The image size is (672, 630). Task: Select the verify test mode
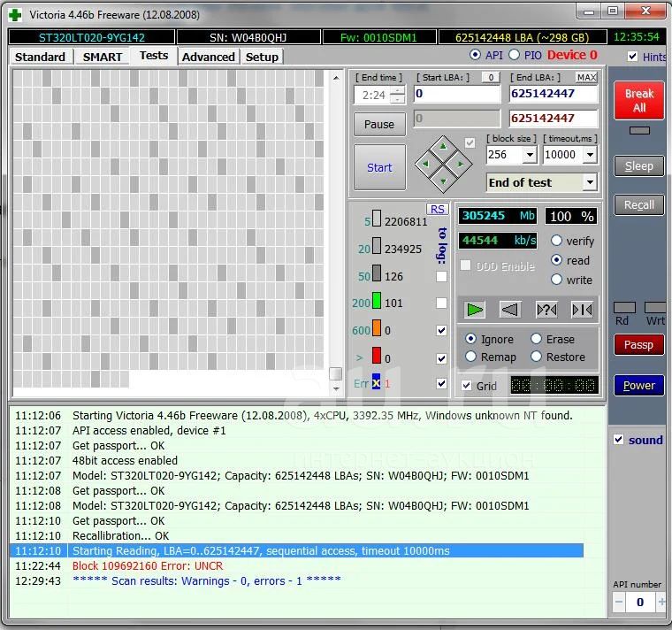[556, 240]
